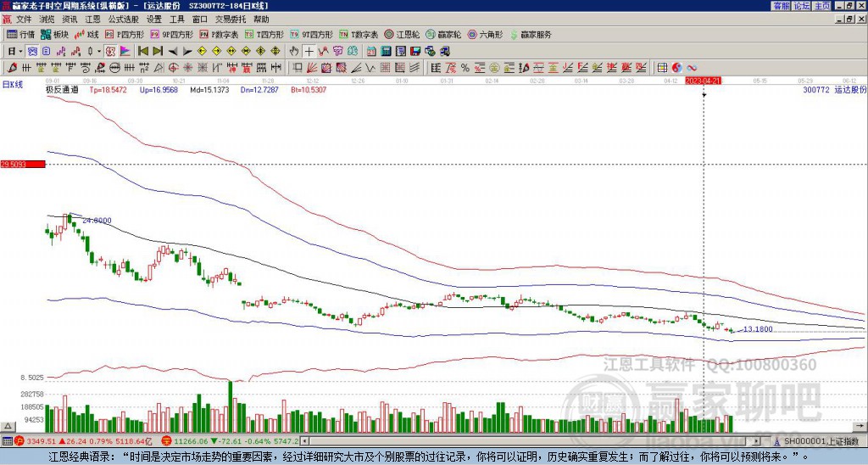Click the colored flag chart icon
This screenshot has height=465, width=868.
(x=125, y=52)
